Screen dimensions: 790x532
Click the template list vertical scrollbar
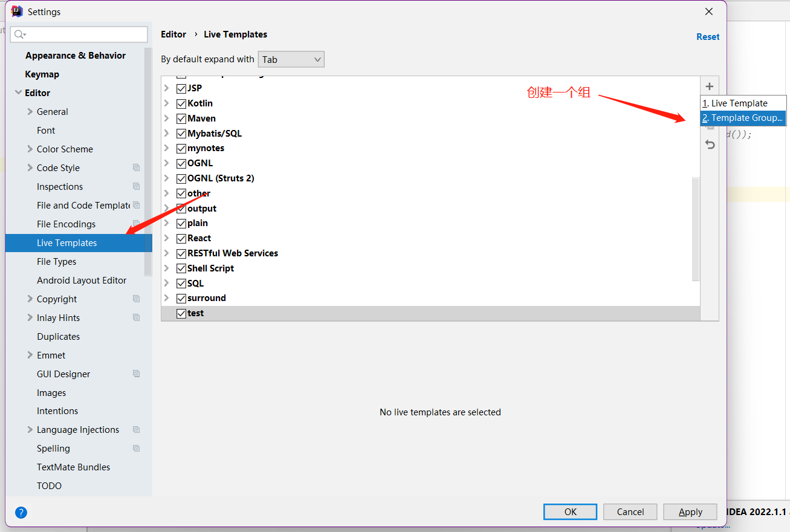[695, 229]
